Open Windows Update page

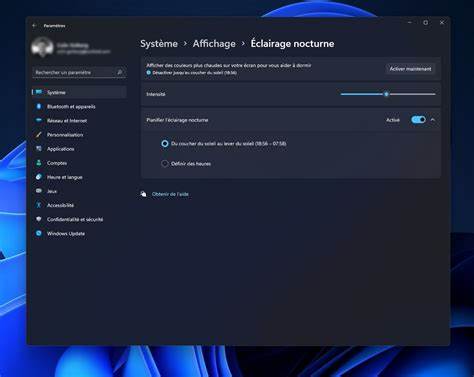pyautogui.click(x=79, y=233)
